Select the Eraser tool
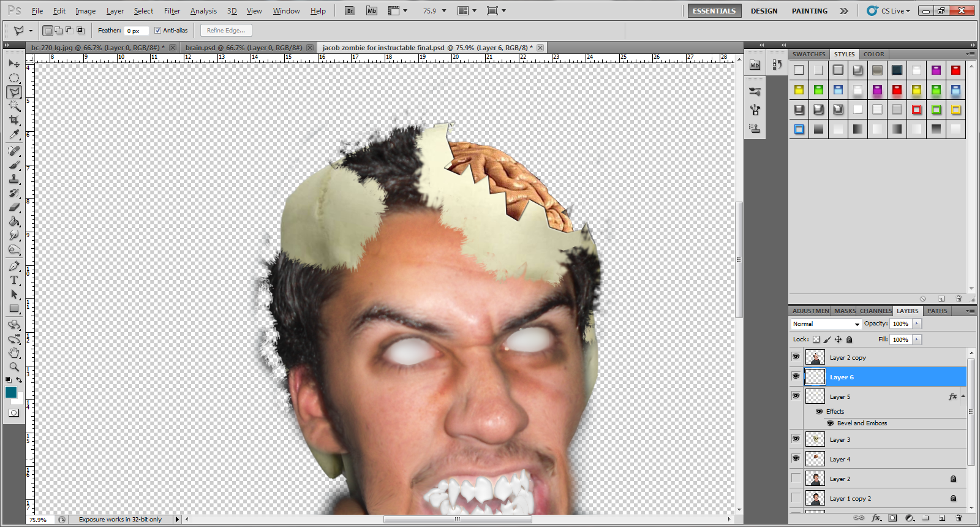 (x=14, y=207)
